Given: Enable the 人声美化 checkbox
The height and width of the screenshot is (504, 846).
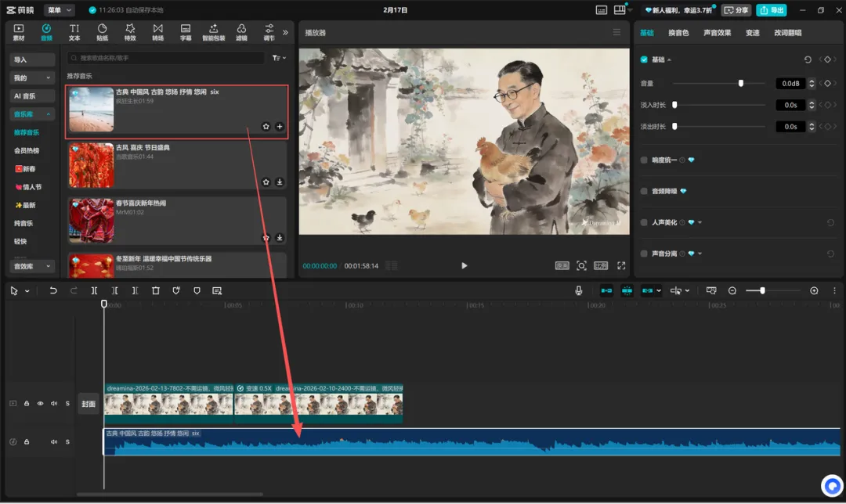Looking at the screenshot, I should tap(644, 222).
